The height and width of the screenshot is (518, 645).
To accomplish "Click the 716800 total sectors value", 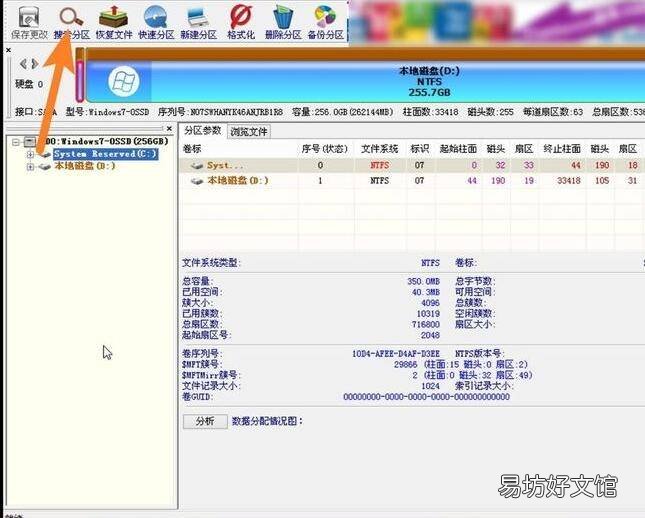I will 426,324.
